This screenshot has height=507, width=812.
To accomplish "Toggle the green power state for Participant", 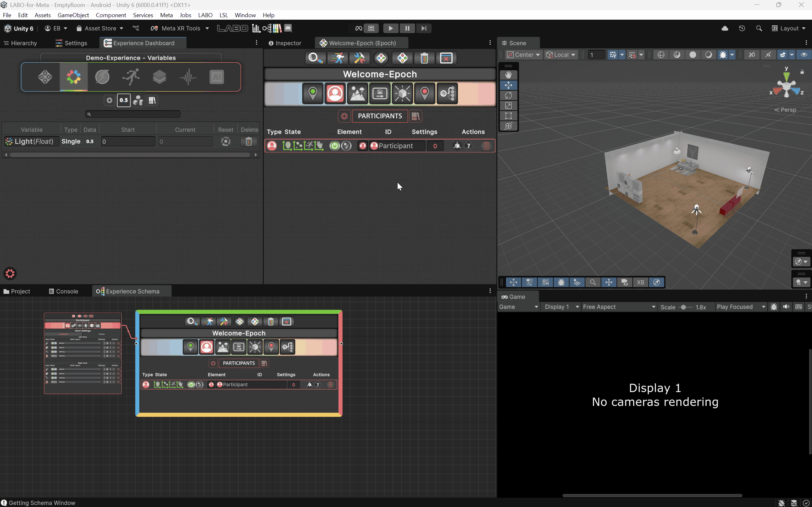I will (334, 146).
